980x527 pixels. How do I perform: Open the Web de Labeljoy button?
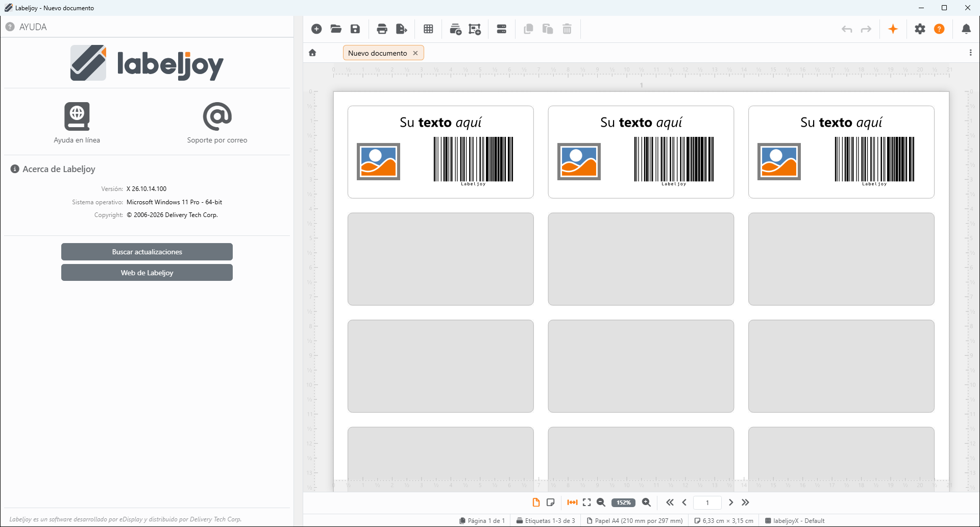pyautogui.click(x=147, y=273)
